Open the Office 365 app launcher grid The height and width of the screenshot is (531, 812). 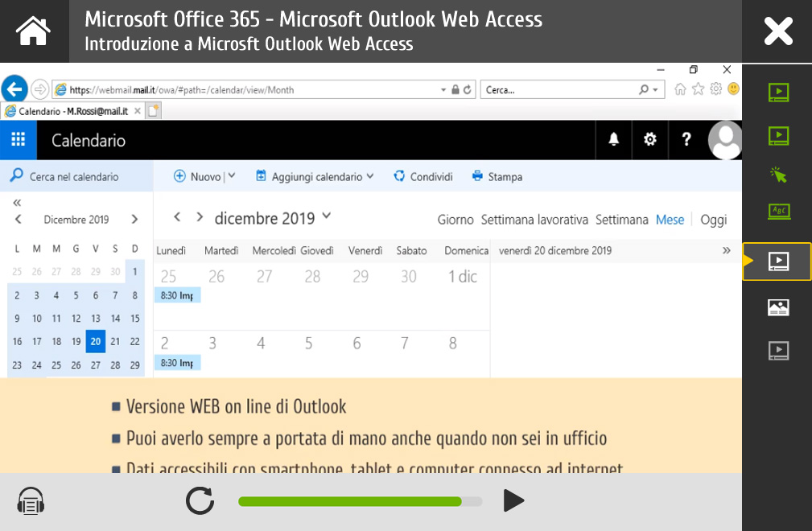tap(19, 140)
